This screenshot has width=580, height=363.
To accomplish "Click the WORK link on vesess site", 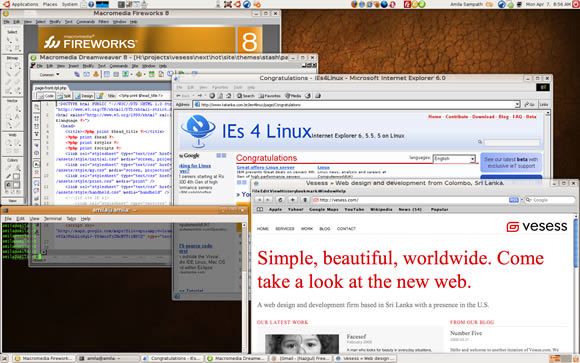I will click(x=307, y=229).
